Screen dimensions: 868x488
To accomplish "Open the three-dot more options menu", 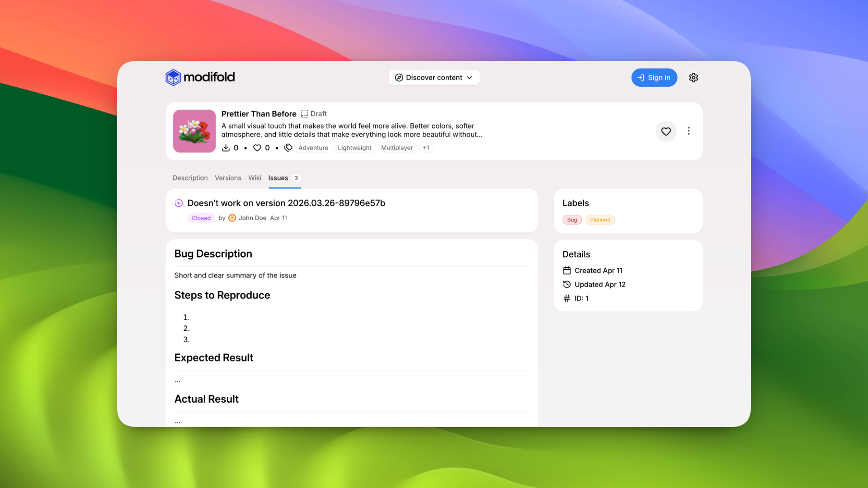I will (x=689, y=131).
